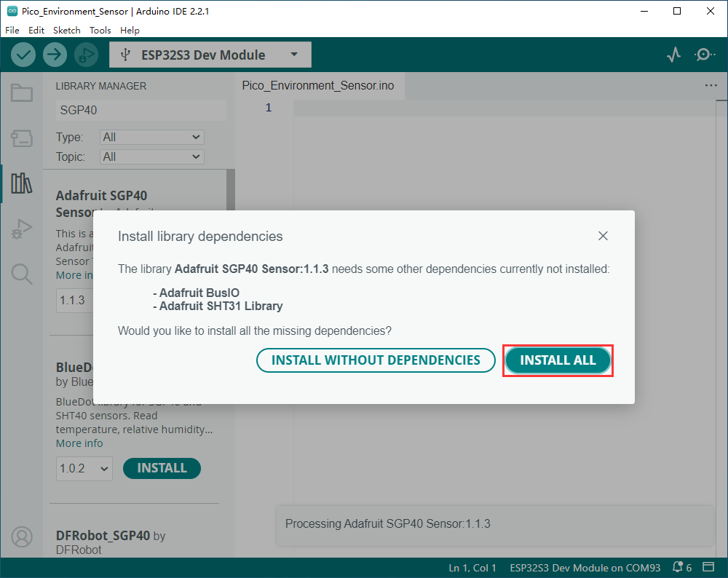Open the Debug sidebar panel

tap(21, 229)
